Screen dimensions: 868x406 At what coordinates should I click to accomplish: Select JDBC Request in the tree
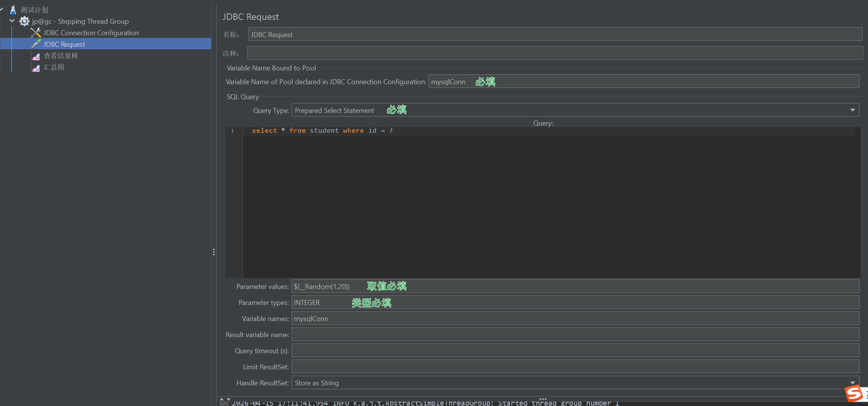[x=64, y=44]
